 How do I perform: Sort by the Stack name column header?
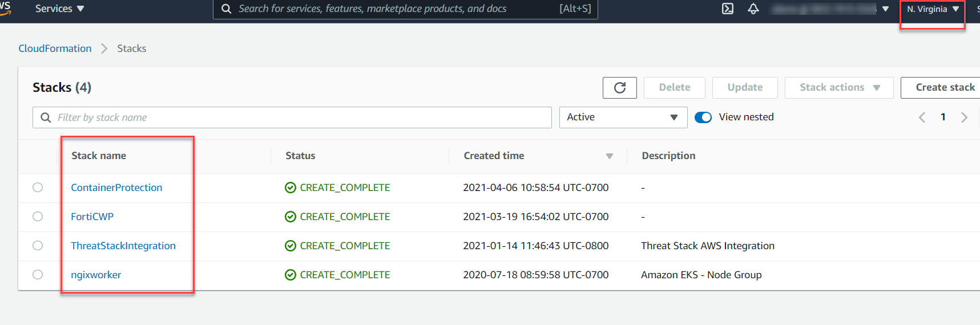coord(99,156)
